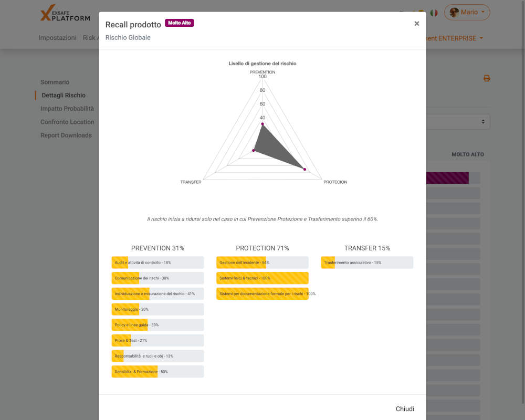The width and height of the screenshot is (525, 420).
Task: Click Mario's avatar picture
Action: (x=454, y=13)
